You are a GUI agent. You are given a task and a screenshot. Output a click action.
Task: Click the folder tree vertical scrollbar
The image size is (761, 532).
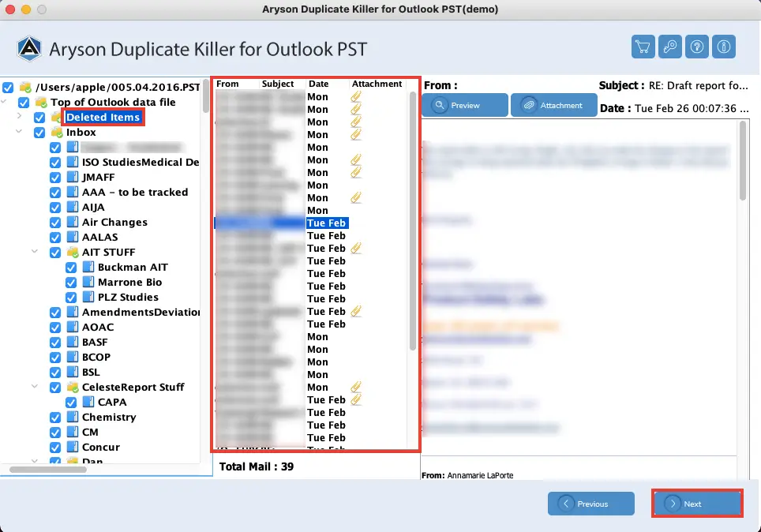(x=206, y=96)
